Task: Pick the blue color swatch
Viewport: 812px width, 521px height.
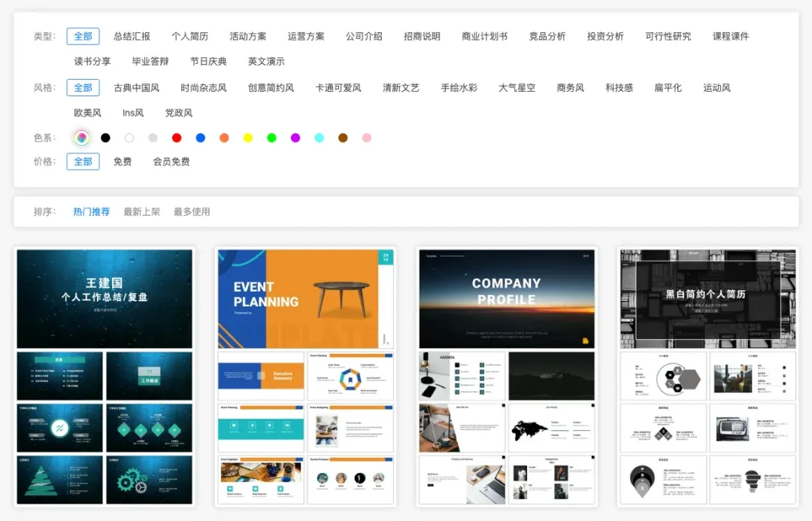Action: (201, 138)
